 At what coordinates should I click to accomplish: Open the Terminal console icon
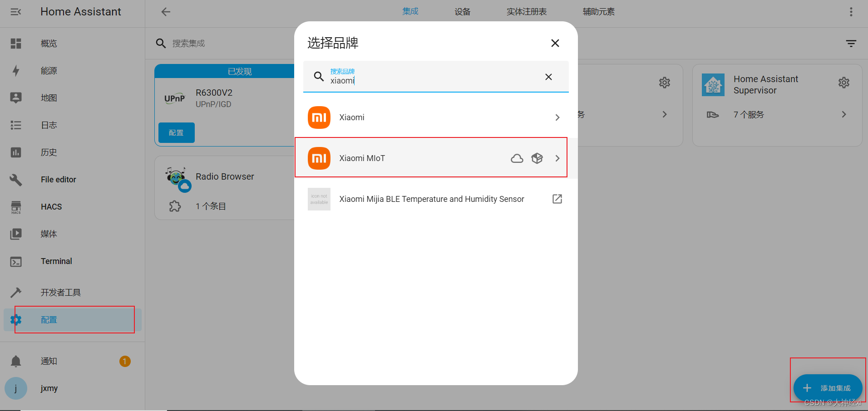[16, 262]
